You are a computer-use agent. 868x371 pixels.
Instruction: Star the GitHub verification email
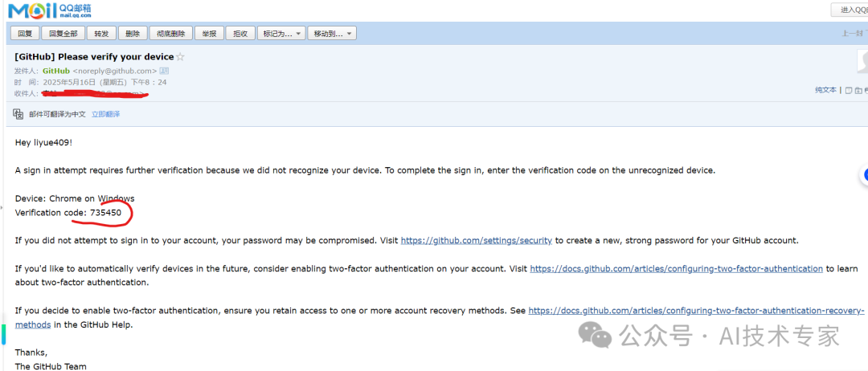click(180, 57)
